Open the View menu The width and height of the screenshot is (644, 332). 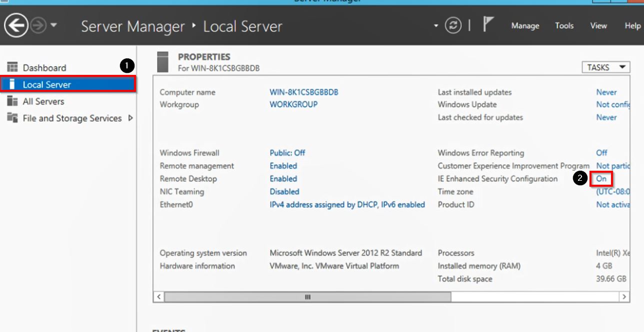(598, 26)
